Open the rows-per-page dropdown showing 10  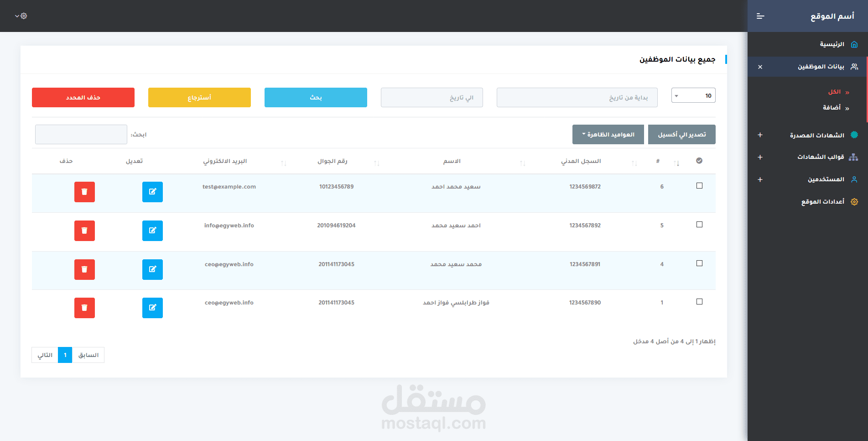point(693,95)
